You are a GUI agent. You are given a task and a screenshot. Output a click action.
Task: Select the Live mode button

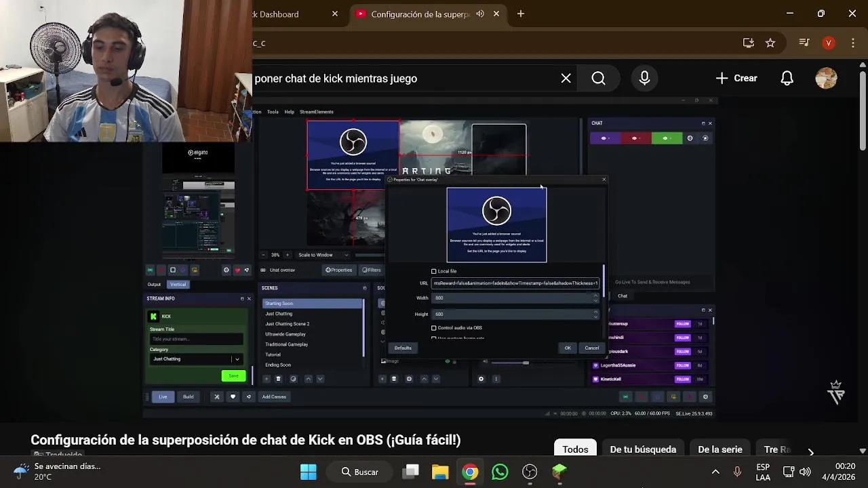[x=163, y=396]
